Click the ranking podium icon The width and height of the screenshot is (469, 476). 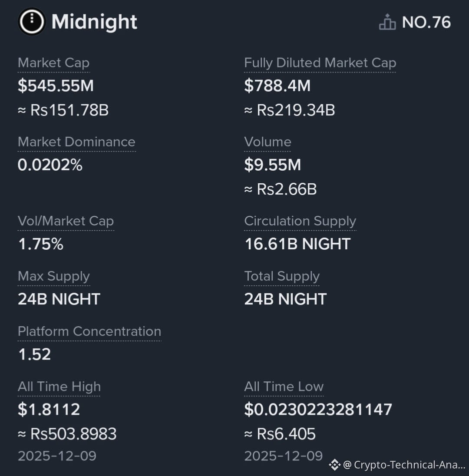387,22
